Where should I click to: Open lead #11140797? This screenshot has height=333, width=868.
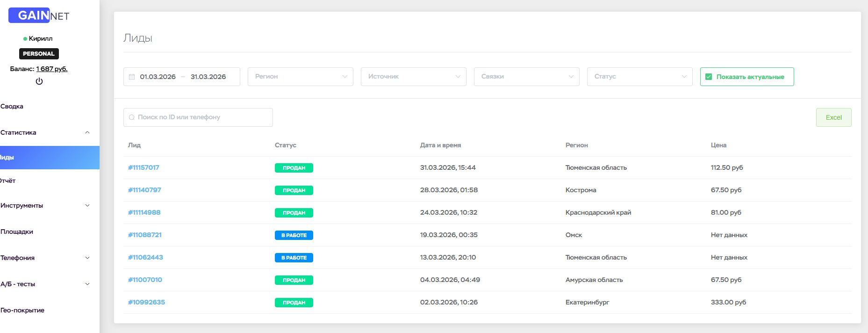pos(144,190)
